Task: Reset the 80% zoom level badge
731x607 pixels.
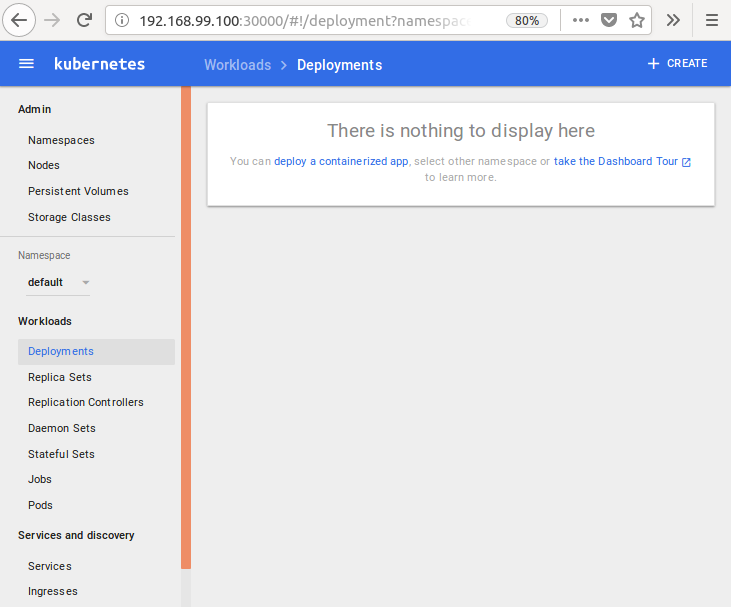Action: (x=527, y=21)
